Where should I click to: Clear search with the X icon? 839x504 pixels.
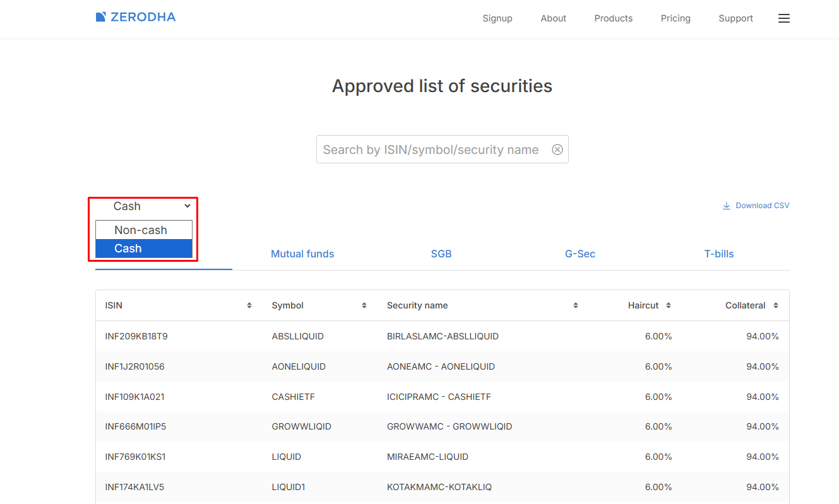tap(557, 149)
